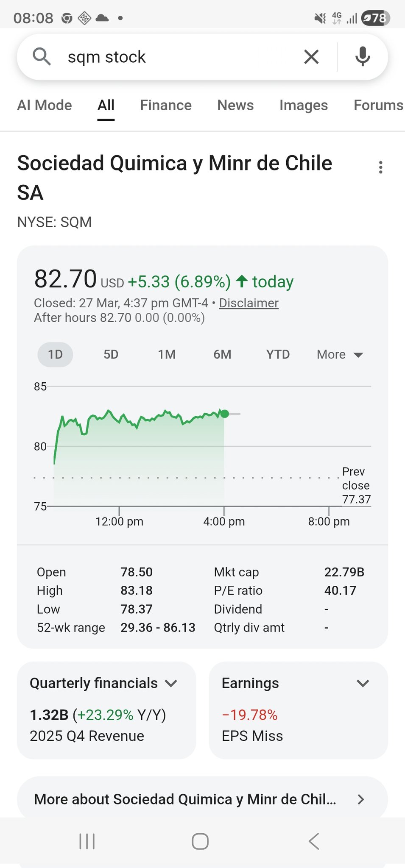Expand the More time ranges dropdown
Viewport: 405px width, 868px height.
(340, 354)
